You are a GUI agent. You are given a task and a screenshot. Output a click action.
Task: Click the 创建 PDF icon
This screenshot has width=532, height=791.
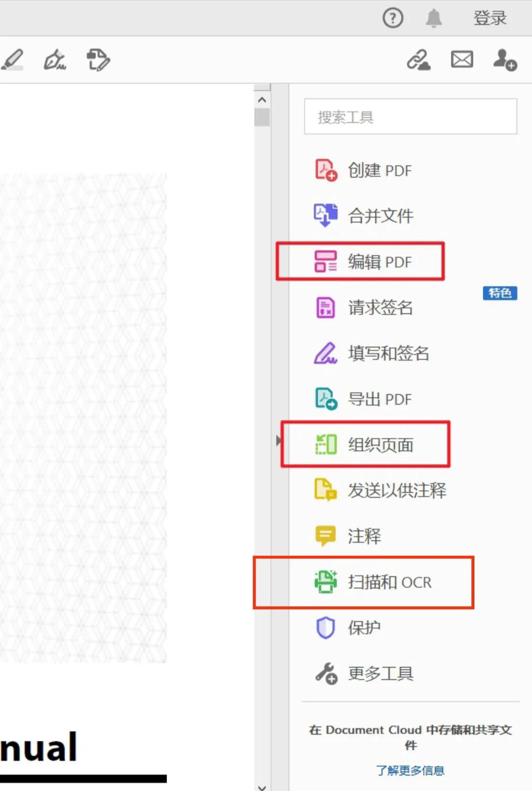[326, 170]
